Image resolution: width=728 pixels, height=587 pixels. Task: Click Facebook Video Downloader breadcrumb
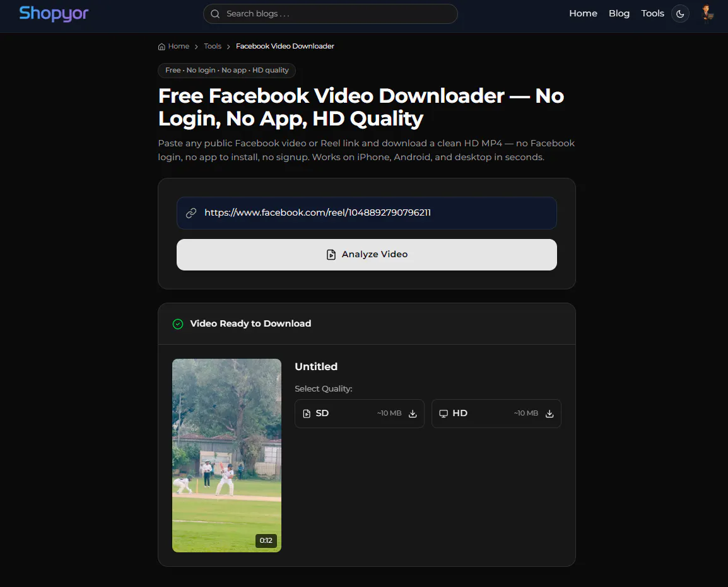pyautogui.click(x=285, y=46)
